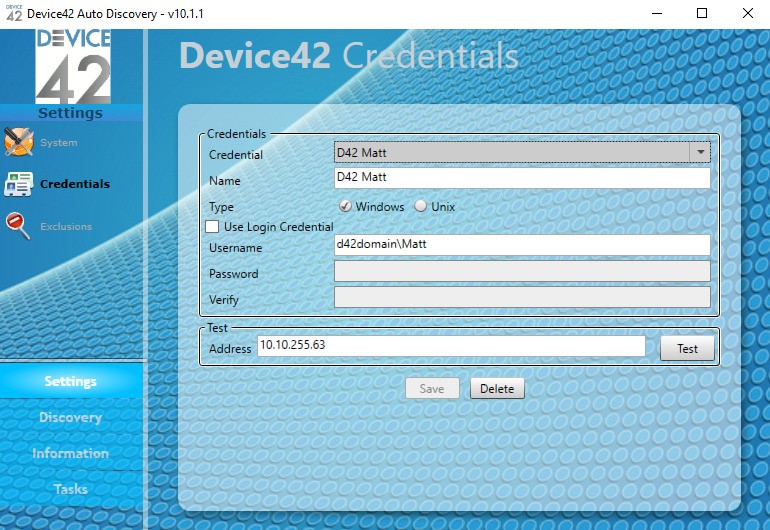The height and width of the screenshot is (530, 770).
Task: Click the Credentials ID card icon
Action: [x=18, y=184]
